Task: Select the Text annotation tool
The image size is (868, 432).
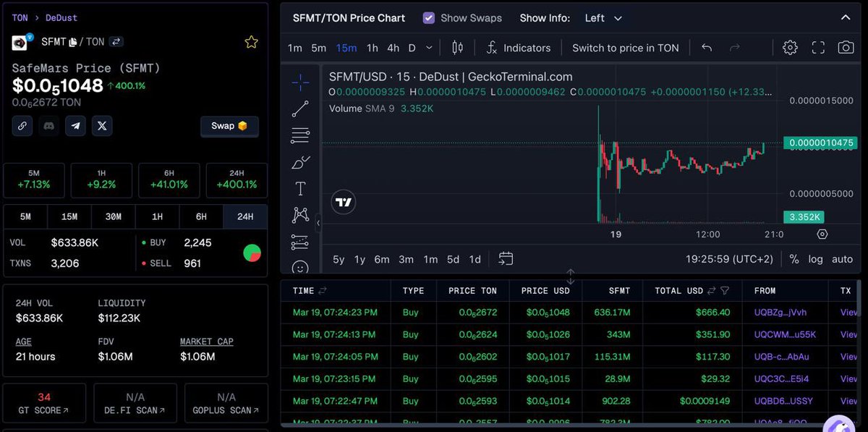Action: [x=300, y=189]
